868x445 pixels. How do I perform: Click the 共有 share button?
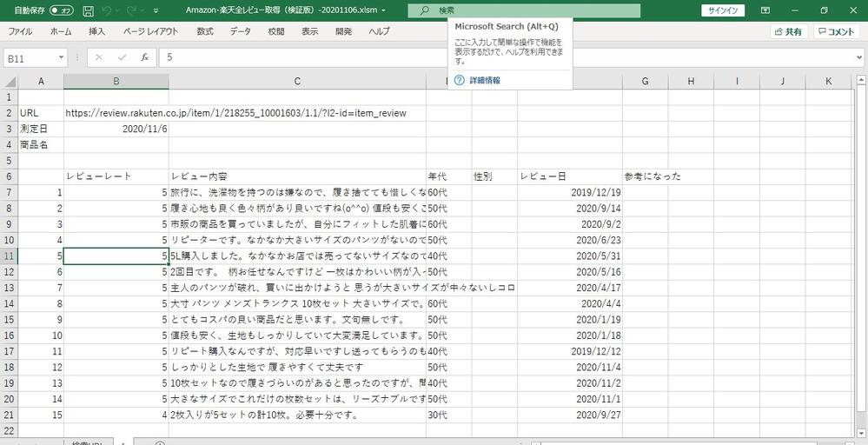[x=789, y=32]
